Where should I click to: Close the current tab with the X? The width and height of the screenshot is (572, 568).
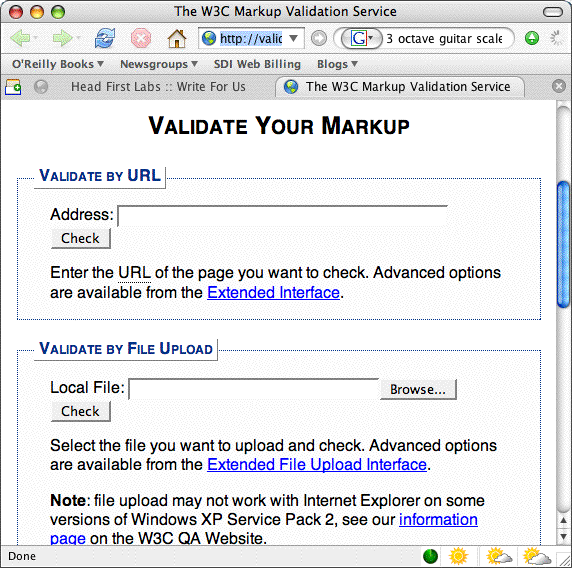point(559,86)
